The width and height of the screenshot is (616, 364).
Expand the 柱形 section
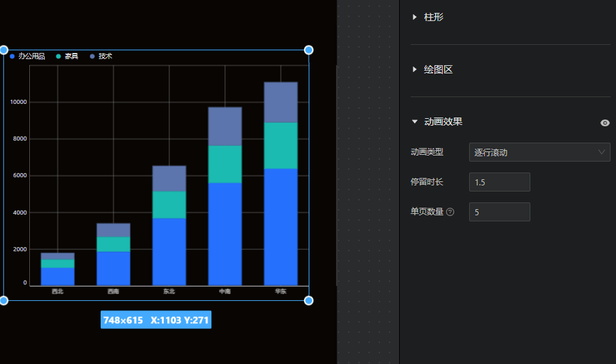click(433, 17)
